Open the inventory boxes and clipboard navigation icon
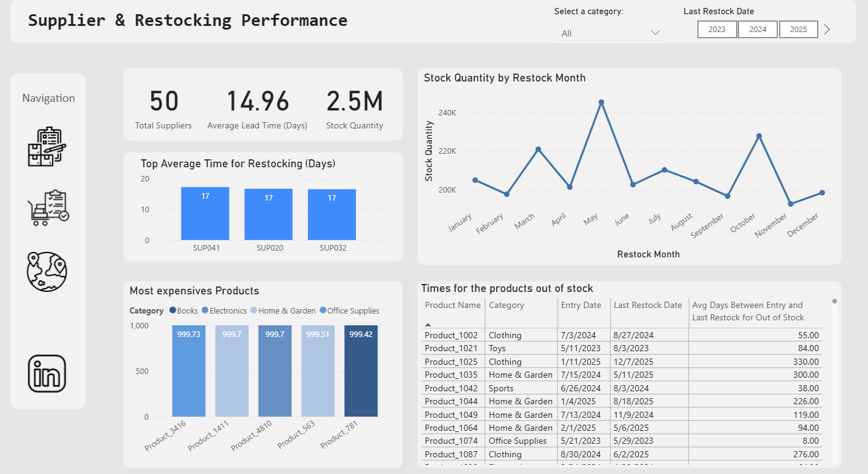This screenshot has width=868, height=474. pos(47,146)
